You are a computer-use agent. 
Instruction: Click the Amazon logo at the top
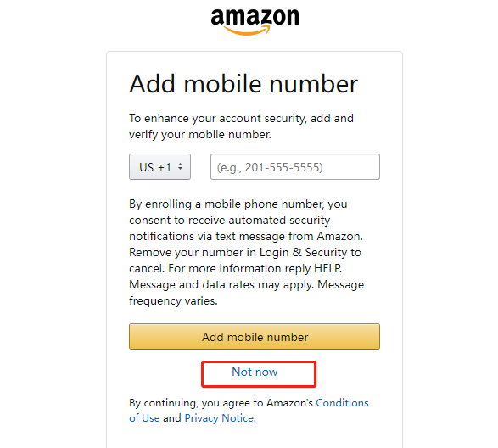[255, 21]
